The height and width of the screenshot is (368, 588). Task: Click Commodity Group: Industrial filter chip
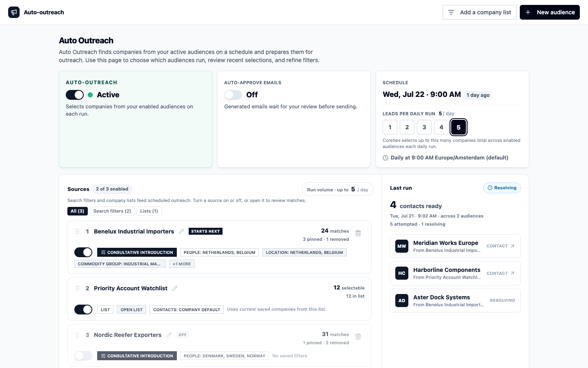pyautogui.click(x=120, y=264)
